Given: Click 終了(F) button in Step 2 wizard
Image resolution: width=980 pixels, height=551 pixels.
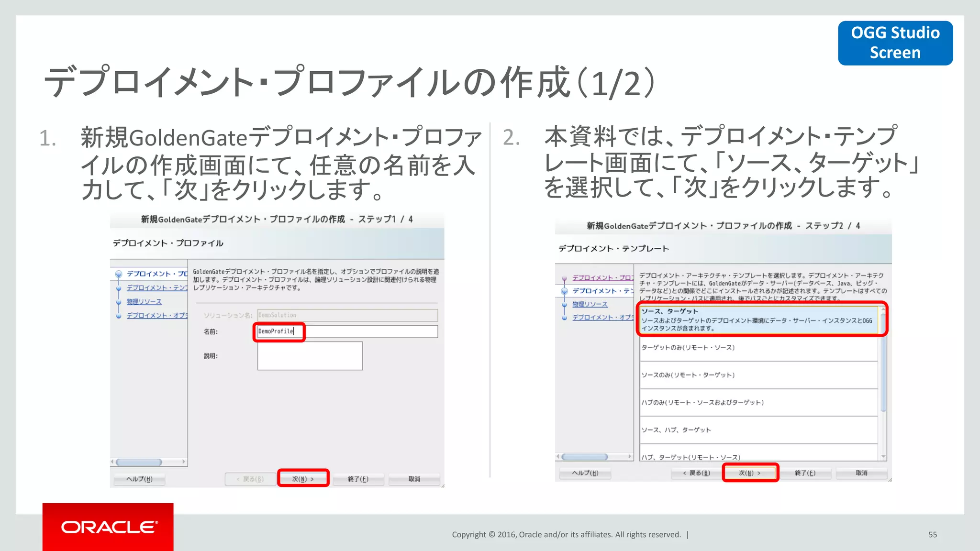Looking at the screenshot, I should [x=805, y=473].
